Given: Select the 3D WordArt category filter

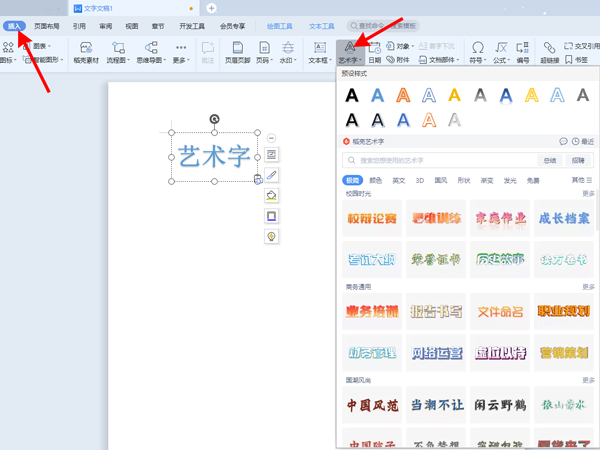Looking at the screenshot, I should tap(418, 180).
